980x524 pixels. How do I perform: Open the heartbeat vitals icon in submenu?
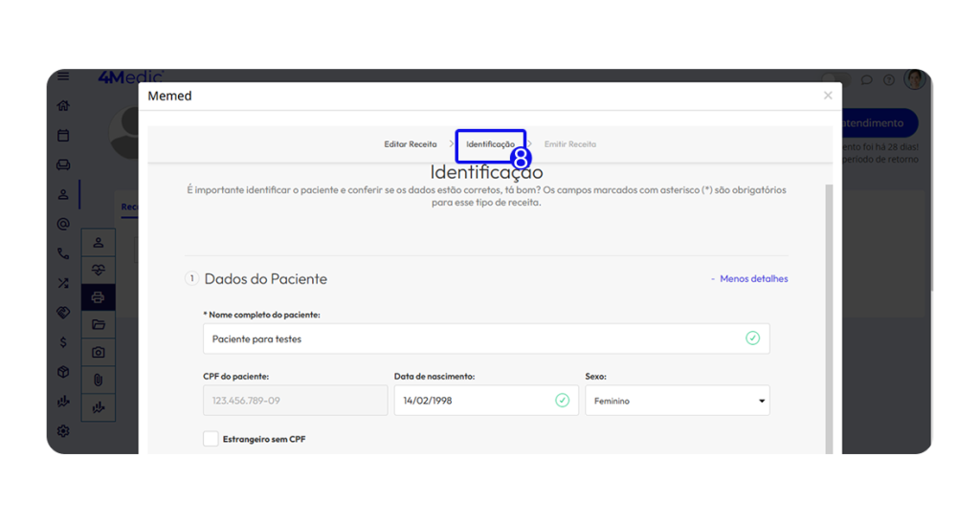pos(98,271)
